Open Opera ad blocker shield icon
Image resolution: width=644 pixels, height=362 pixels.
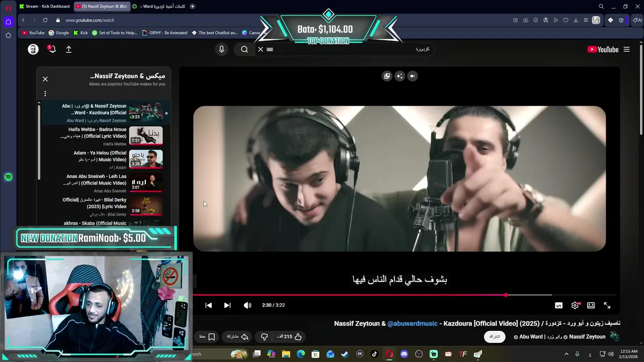click(535, 20)
